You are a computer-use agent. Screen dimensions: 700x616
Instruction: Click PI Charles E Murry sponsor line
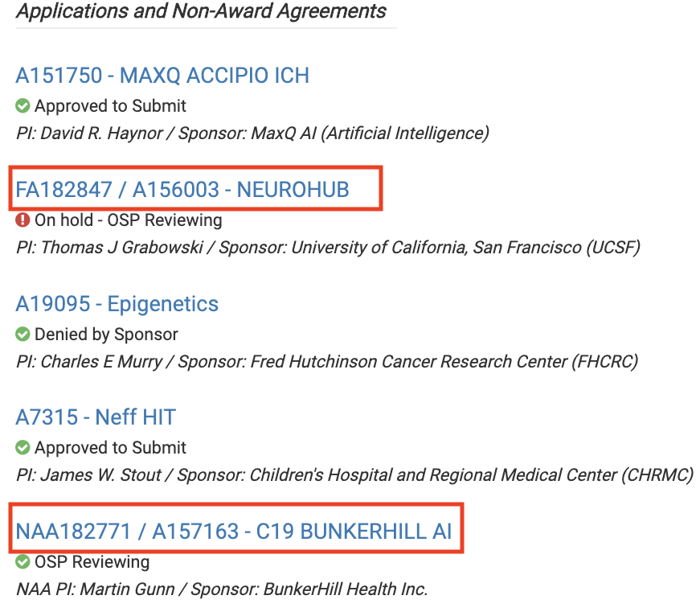(327, 361)
